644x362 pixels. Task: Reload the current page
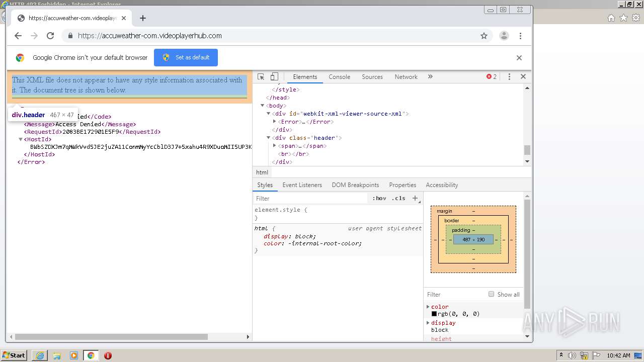[x=50, y=36]
